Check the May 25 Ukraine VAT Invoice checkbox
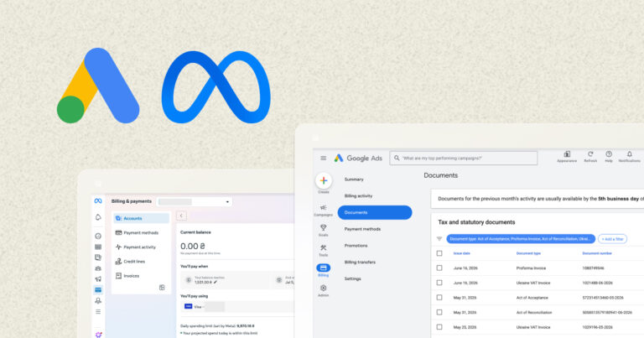The width and height of the screenshot is (644, 338). point(439,327)
